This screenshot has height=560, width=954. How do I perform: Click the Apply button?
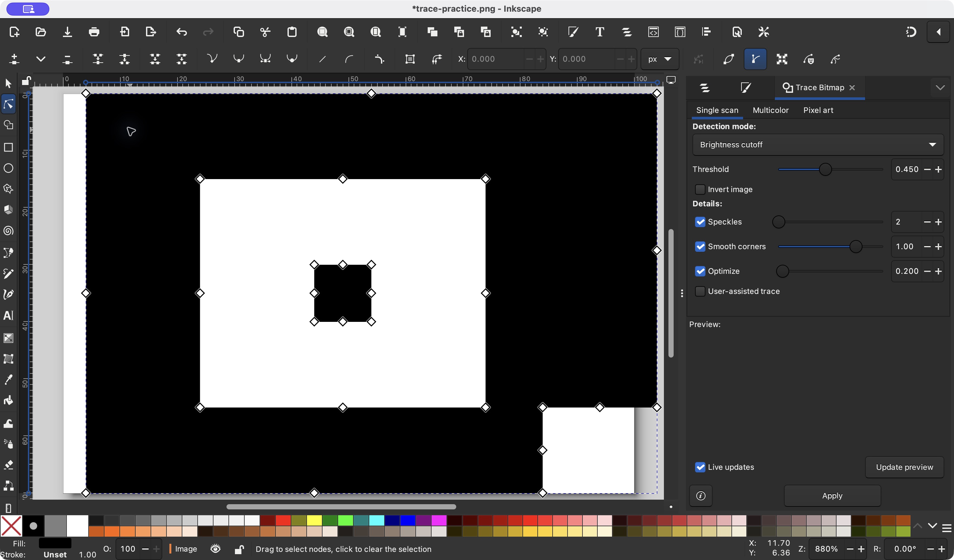click(832, 496)
